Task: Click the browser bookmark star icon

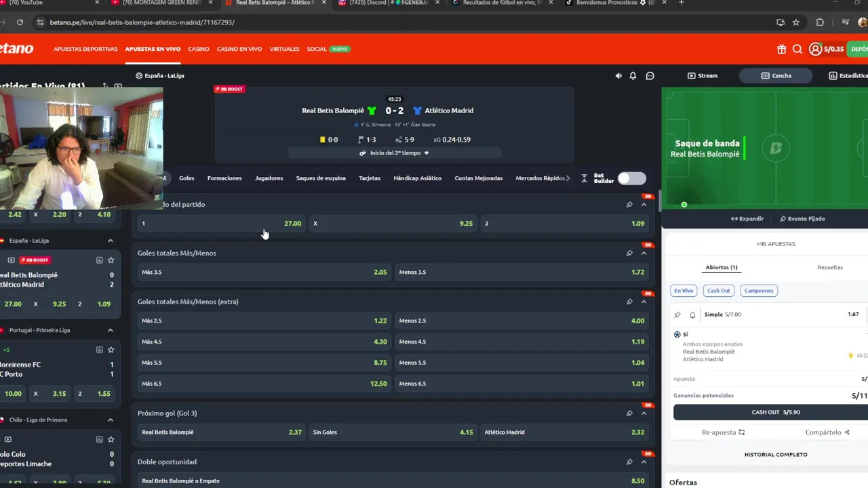Action: click(796, 22)
